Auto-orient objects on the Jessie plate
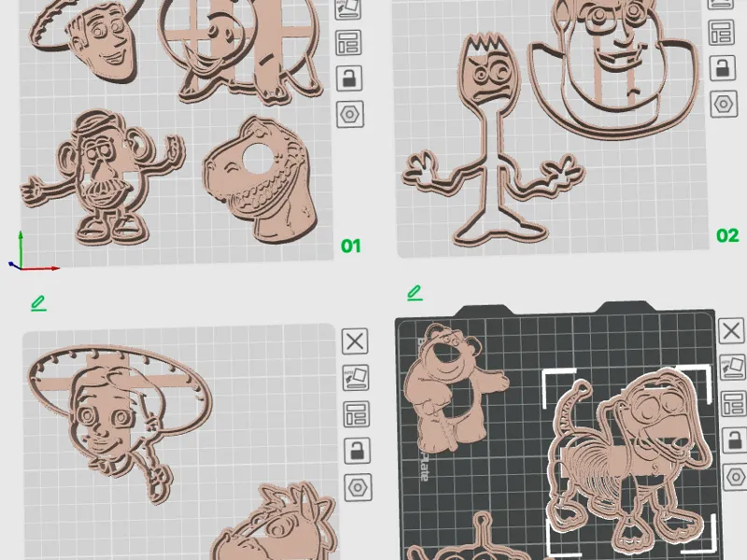Viewport: 747px width, 560px height. [356, 378]
